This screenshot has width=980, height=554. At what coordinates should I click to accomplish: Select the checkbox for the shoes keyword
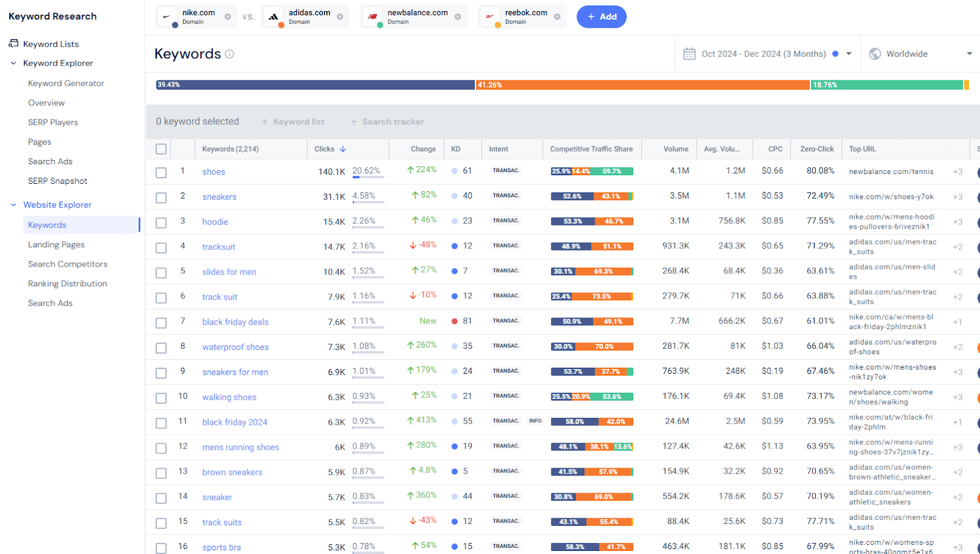160,172
